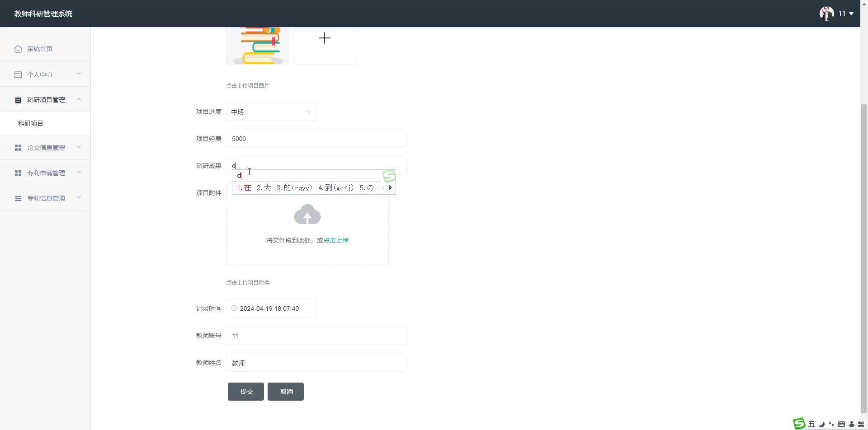868x430 pixels.
Task: Click the punctuation icon in IME toolbar
Action: pos(831,424)
